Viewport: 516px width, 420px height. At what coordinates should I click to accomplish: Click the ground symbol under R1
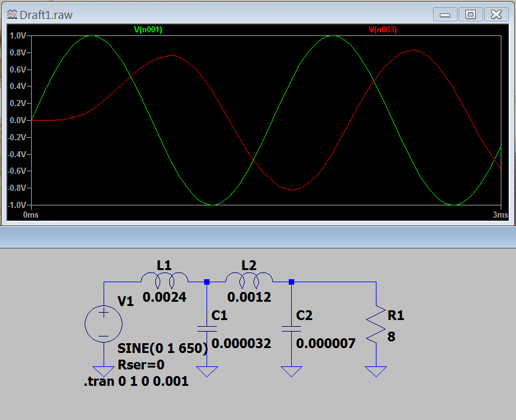click(x=376, y=371)
